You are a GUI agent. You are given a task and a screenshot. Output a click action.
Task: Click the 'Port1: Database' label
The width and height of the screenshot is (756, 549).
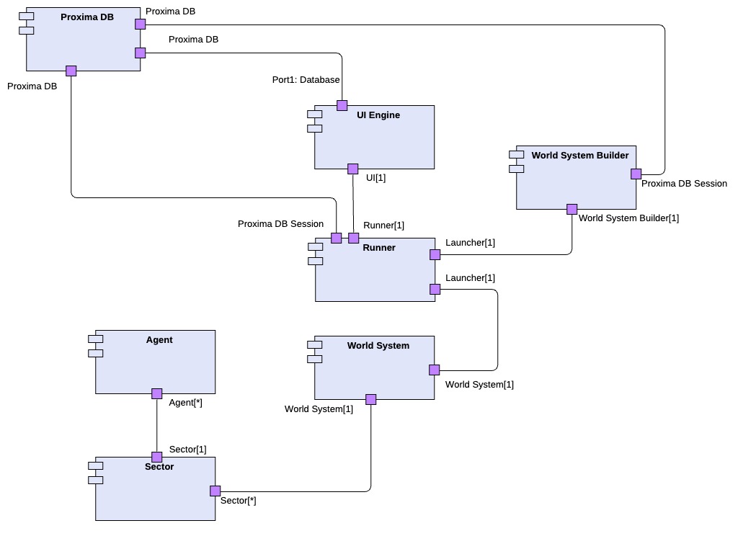(x=306, y=79)
